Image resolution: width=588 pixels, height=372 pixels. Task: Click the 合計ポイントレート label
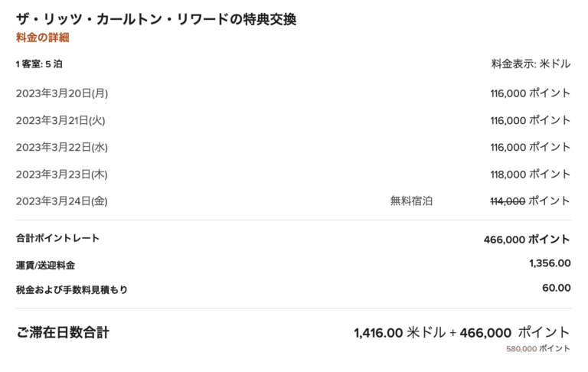point(57,239)
